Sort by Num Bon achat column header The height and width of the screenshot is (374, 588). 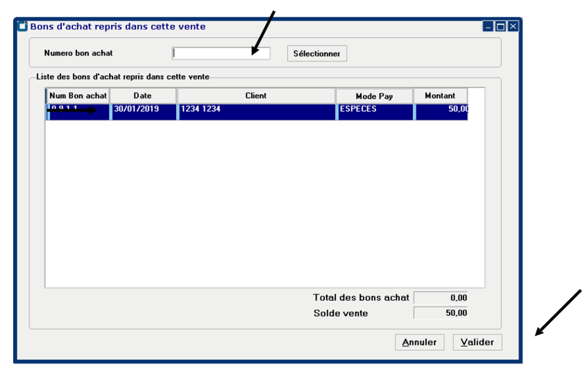78,96
